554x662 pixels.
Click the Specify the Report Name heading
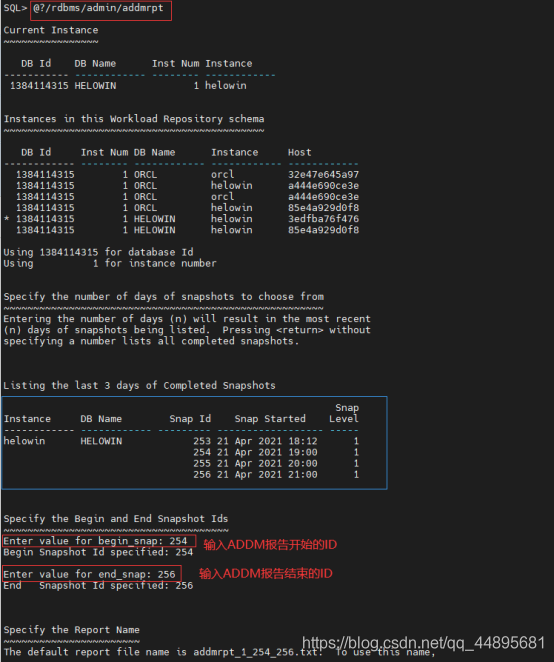pyautogui.click(x=71, y=630)
